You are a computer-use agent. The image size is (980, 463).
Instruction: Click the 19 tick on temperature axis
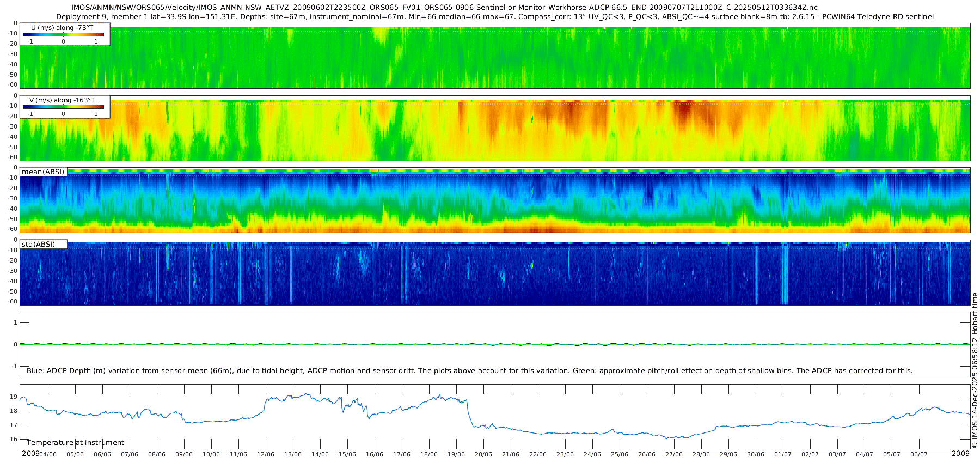(x=14, y=397)
